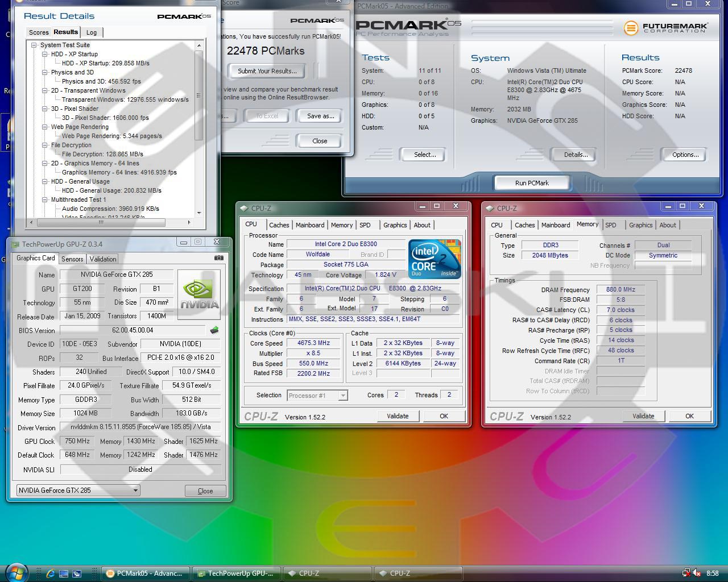Click Submit Your Results button

click(267, 71)
